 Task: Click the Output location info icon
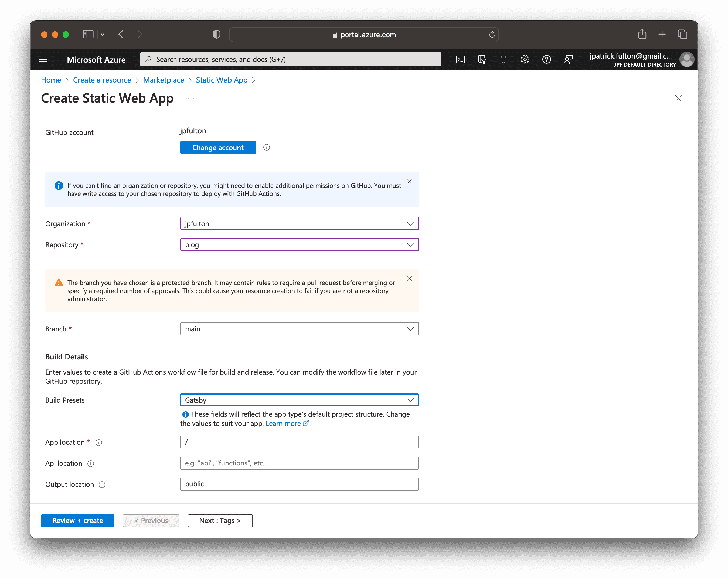[x=102, y=484]
